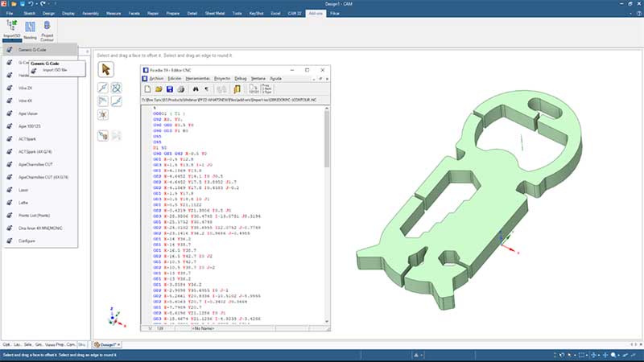This screenshot has height=362, width=644.
Task: Open the Archivo menu in editor
Action: tap(156, 79)
